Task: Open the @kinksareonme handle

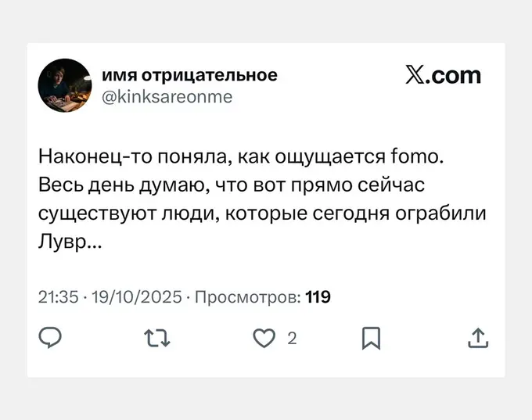Action: click(167, 96)
